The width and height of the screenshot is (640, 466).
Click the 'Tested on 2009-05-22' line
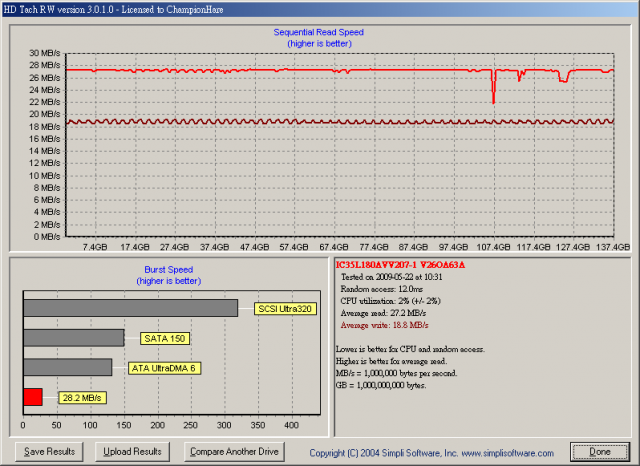[x=391, y=277]
